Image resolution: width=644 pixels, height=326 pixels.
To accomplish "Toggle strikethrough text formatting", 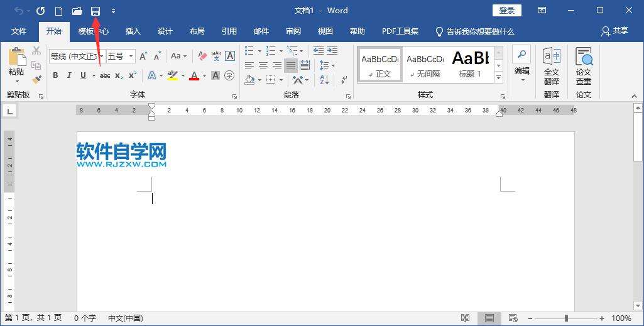I will click(105, 75).
